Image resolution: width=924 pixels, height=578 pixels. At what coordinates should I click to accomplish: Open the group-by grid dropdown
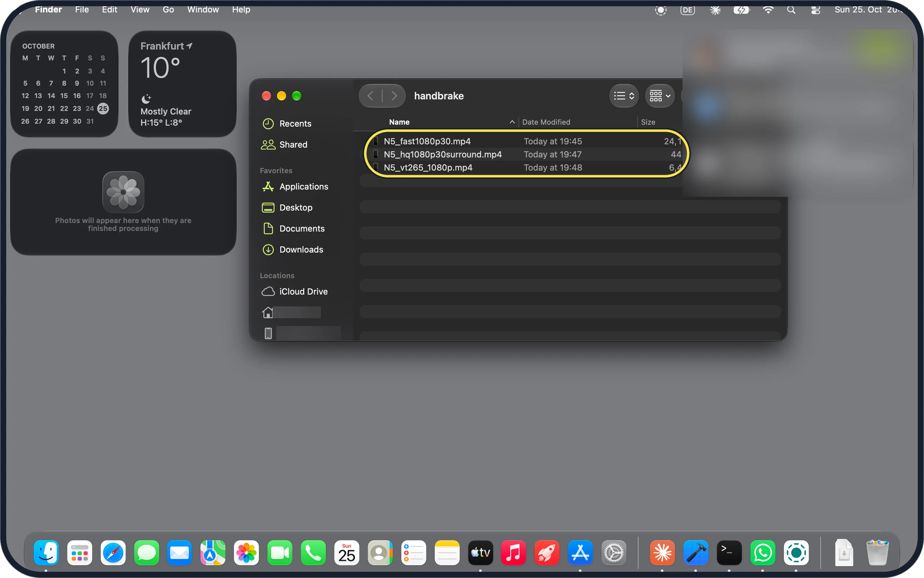[660, 95]
